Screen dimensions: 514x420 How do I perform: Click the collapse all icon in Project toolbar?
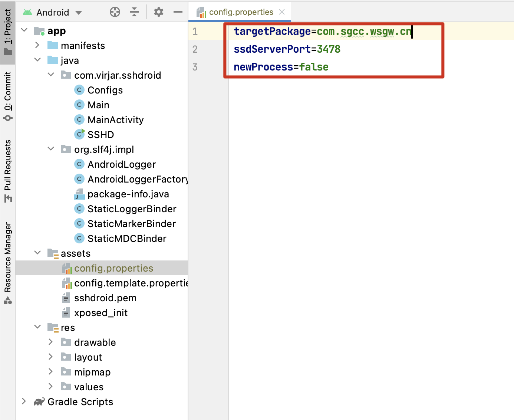point(134,12)
